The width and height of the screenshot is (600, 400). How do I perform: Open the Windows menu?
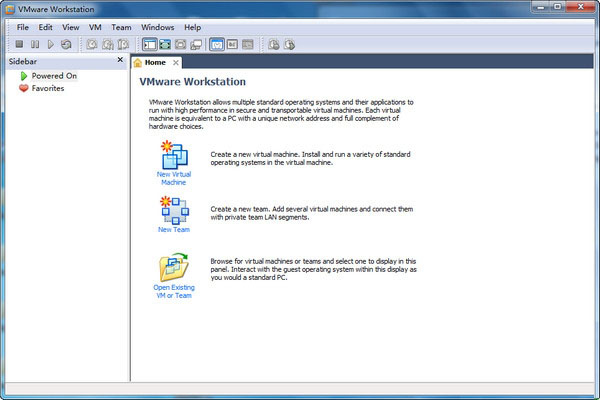tap(157, 27)
